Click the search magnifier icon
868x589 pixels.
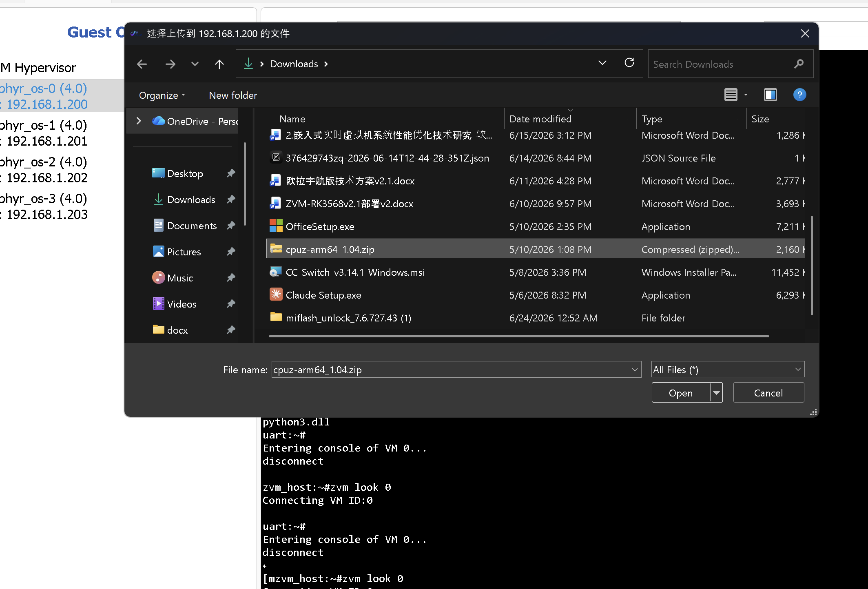click(799, 64)
